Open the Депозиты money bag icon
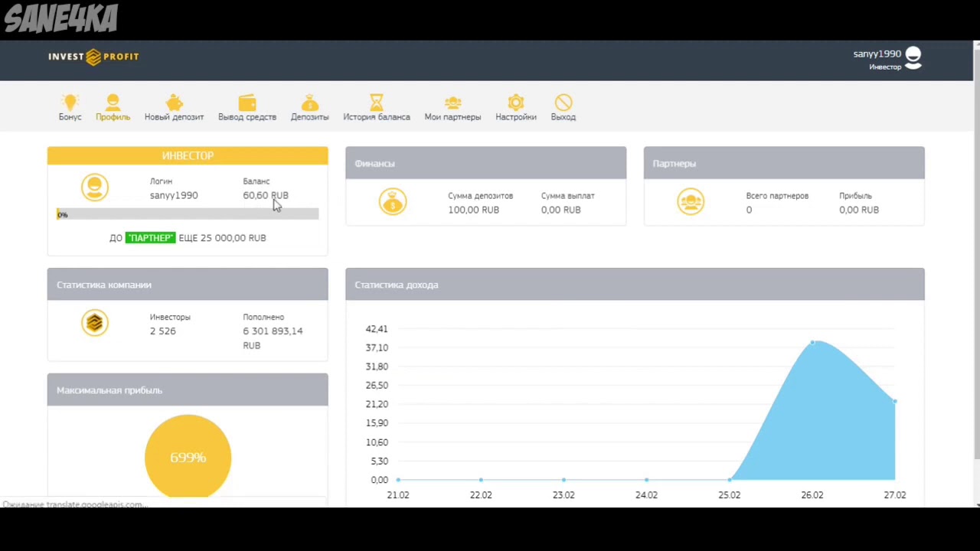The image size is (980, 551). tap(309, 102)
